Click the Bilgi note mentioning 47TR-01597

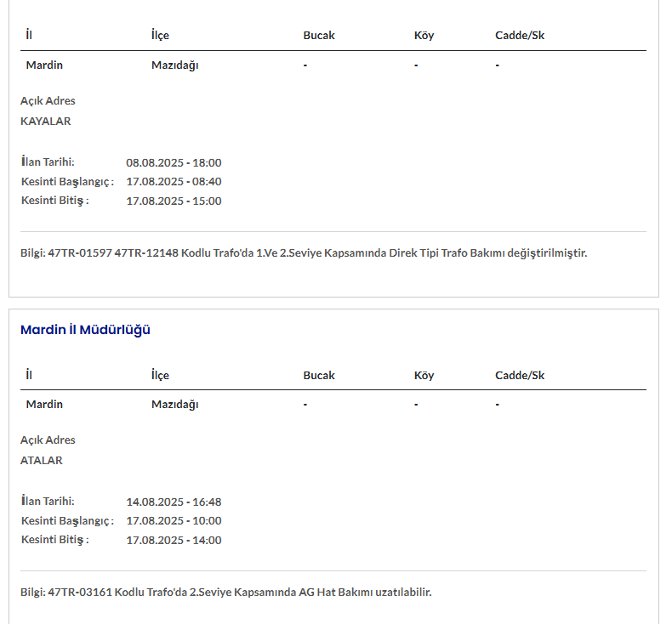304,252
